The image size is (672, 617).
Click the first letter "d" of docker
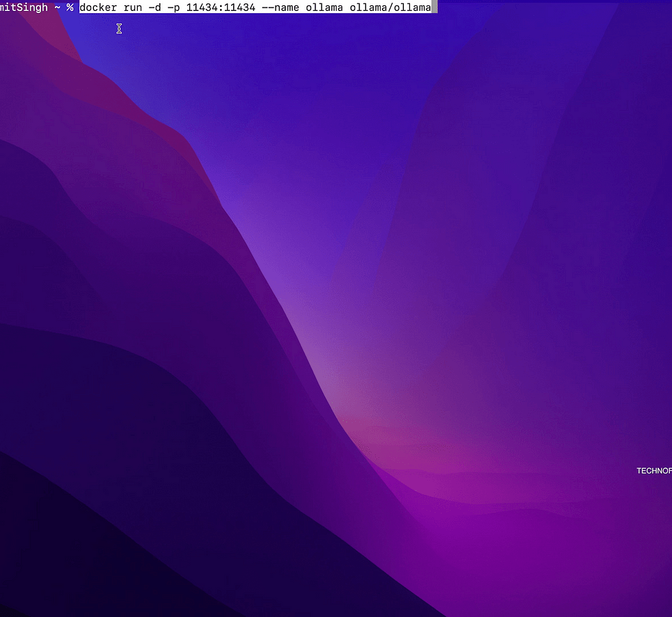84,8
